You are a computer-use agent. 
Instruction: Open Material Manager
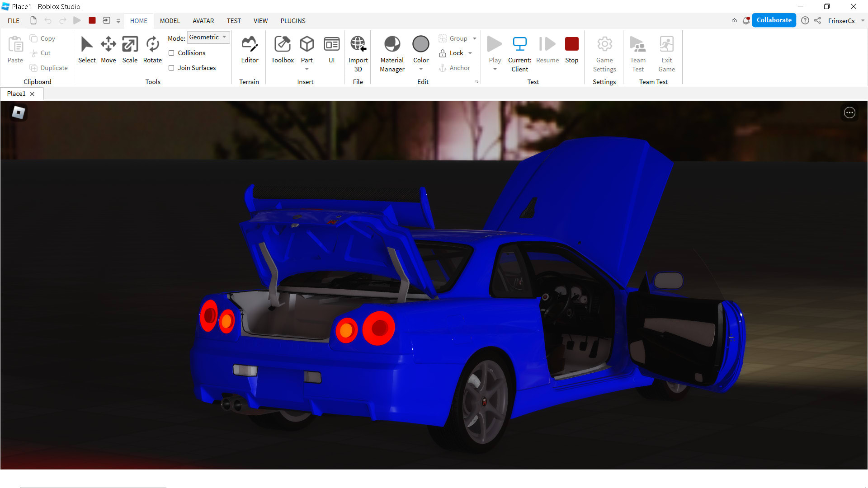pos(392,53)
